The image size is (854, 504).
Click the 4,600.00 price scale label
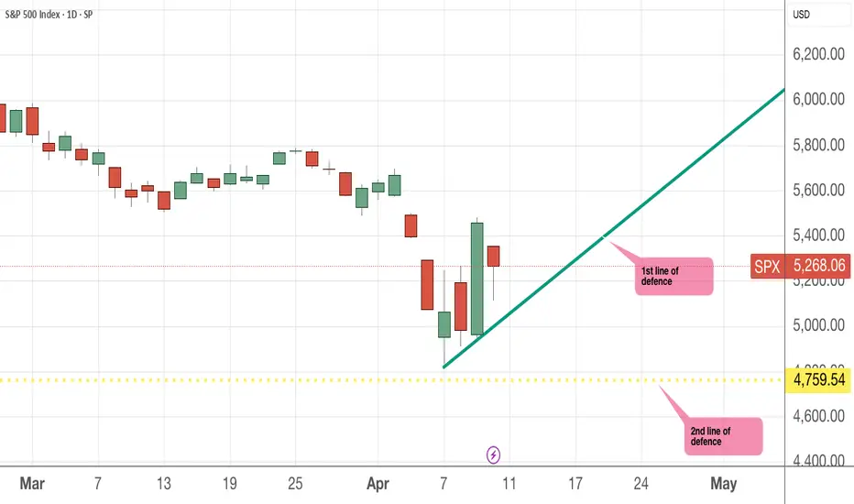tap(818, 417)
